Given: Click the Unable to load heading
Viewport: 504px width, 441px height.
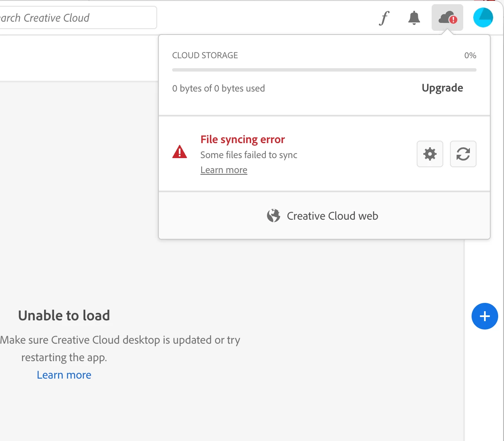Looking at the screenshot, I should [x=64, y=315].
